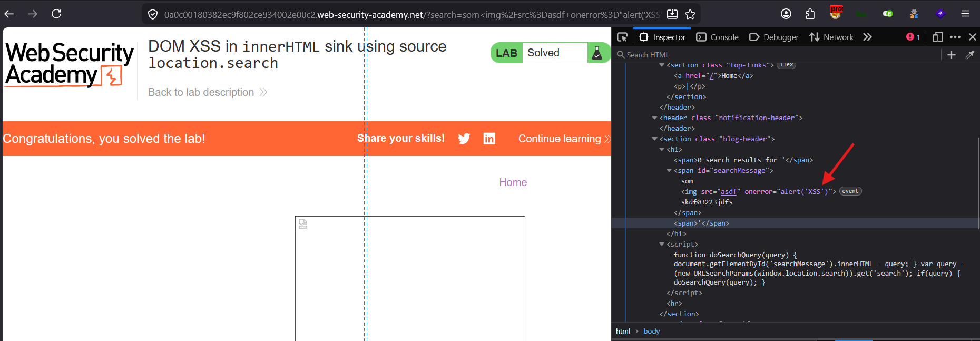This screenshot has width=980, height=341.
Task: Open the Debugger tab
Action: (x=774, y=37)
